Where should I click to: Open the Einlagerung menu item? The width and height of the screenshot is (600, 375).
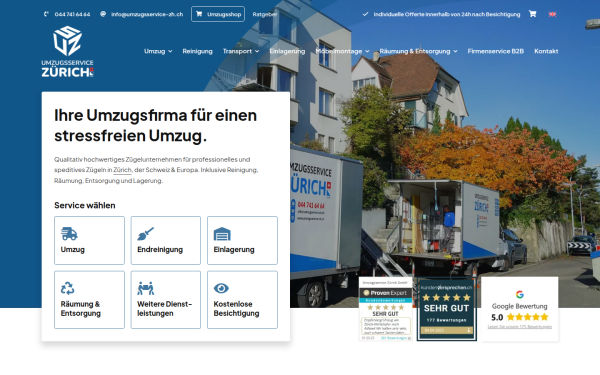pyautogui.click(x=287, y=51)
